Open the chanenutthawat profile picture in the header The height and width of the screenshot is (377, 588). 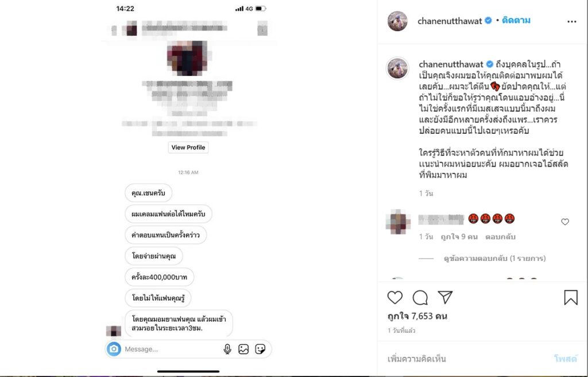397,21
